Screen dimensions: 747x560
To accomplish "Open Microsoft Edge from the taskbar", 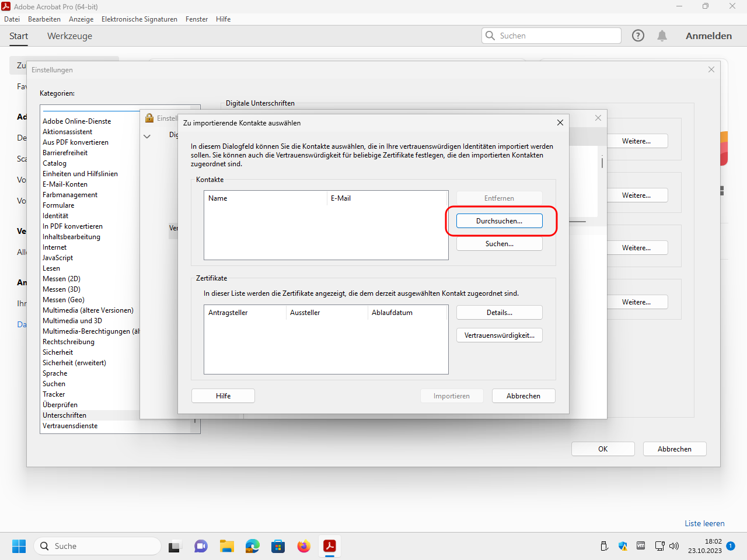I will (x=252, y=547).
